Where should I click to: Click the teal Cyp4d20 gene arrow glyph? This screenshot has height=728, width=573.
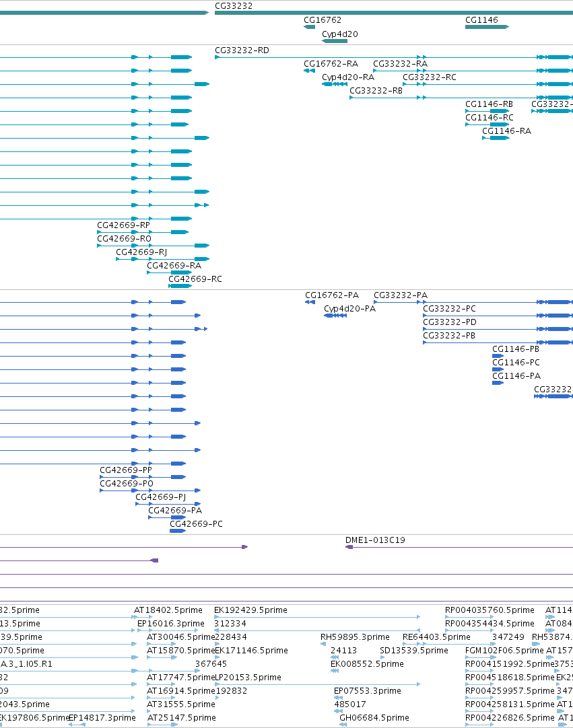[x=334, y=41]
